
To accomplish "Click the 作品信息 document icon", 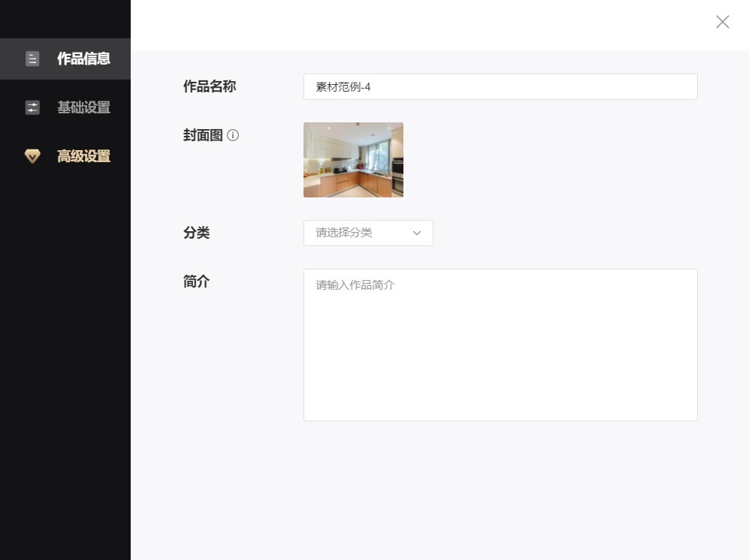I will (32, 59).
